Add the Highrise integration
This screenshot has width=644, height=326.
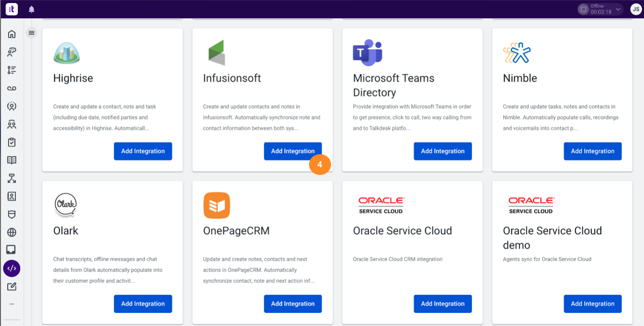point(143,151)
